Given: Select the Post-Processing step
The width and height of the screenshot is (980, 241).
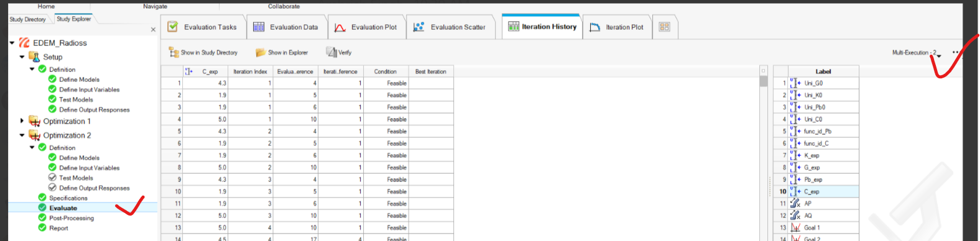Looking at the screenshot, I should (x=72, y=218).
